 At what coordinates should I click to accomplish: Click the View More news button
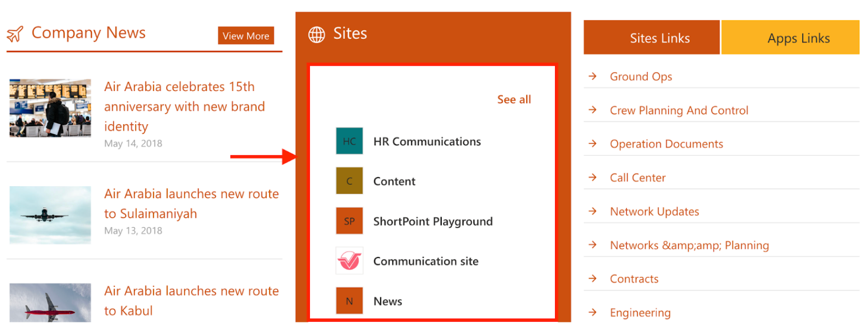click(246, 36)
